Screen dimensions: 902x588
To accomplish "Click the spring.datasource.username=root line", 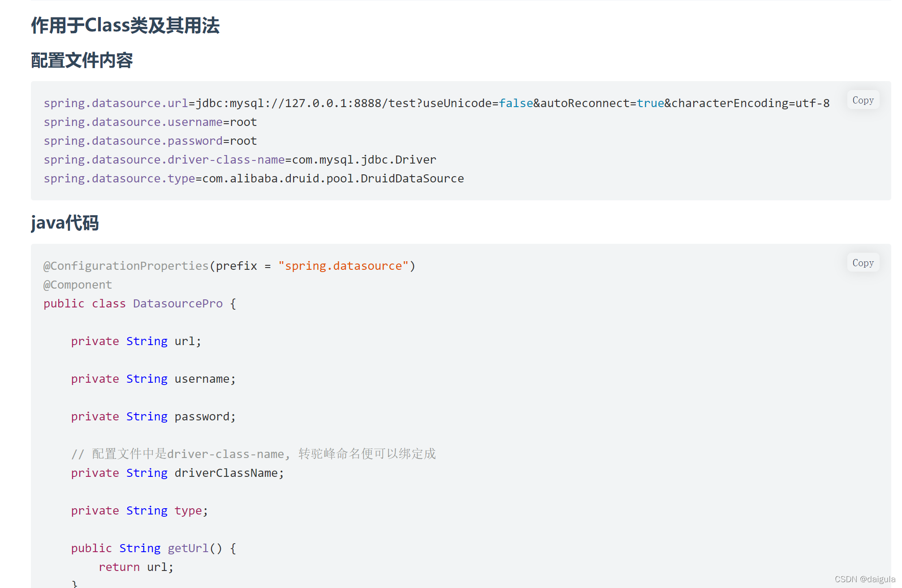I will [150, 122].
